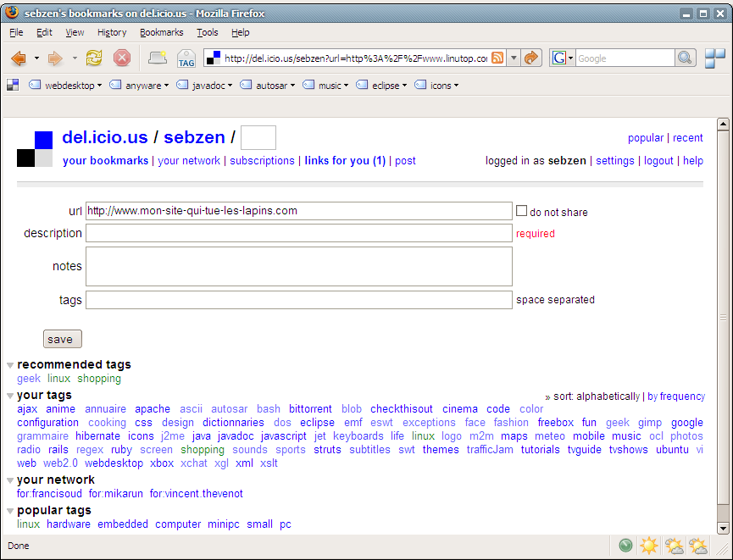Click the Back arrow button
Image resolution: width=733 pixels, height=560 pixels.
click(19, 58)
